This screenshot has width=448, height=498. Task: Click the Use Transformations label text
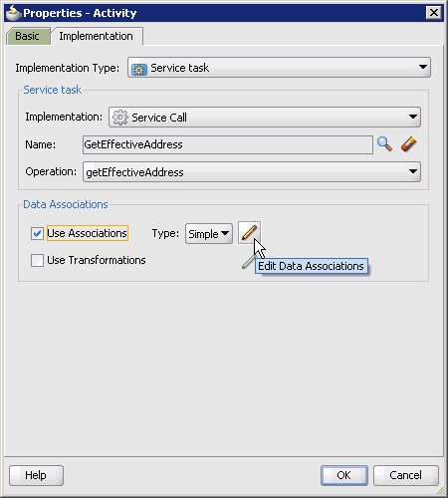tap(97, 260)
